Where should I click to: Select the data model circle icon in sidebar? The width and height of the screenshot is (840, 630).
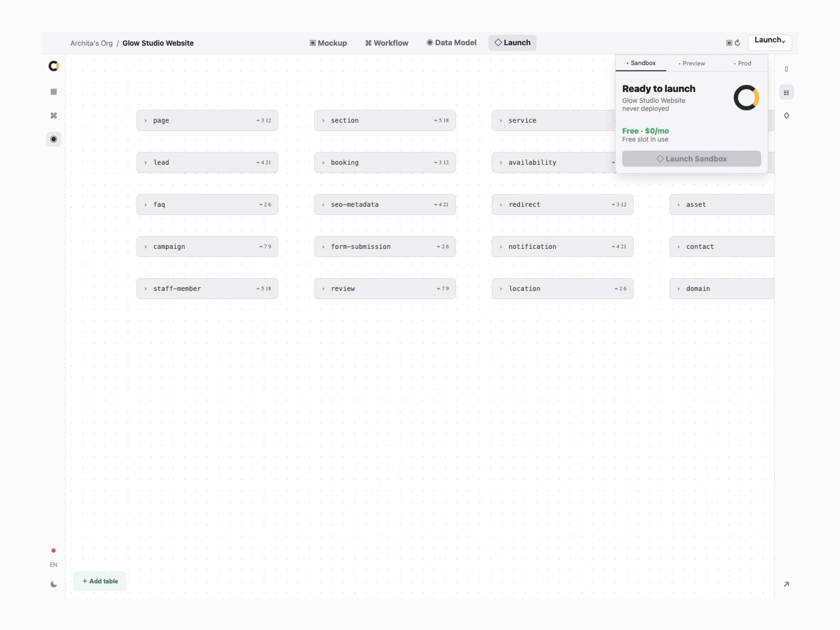coord(54,139)
